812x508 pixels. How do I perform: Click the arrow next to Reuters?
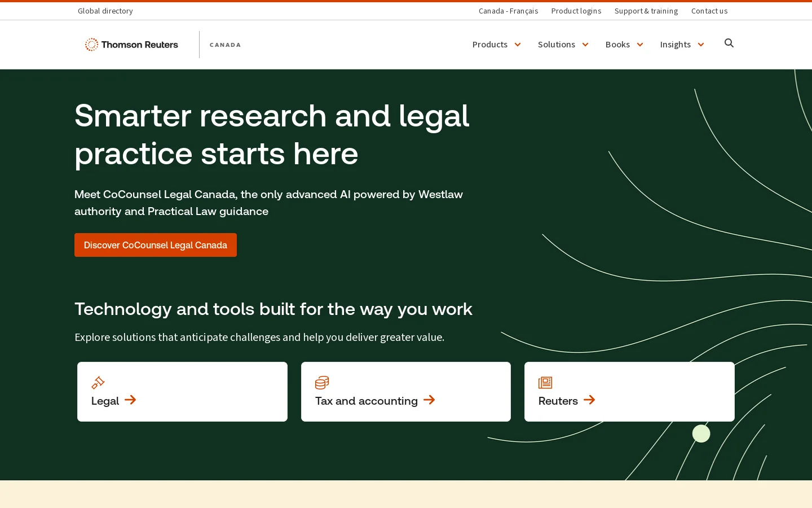click(x=589, y=400)
